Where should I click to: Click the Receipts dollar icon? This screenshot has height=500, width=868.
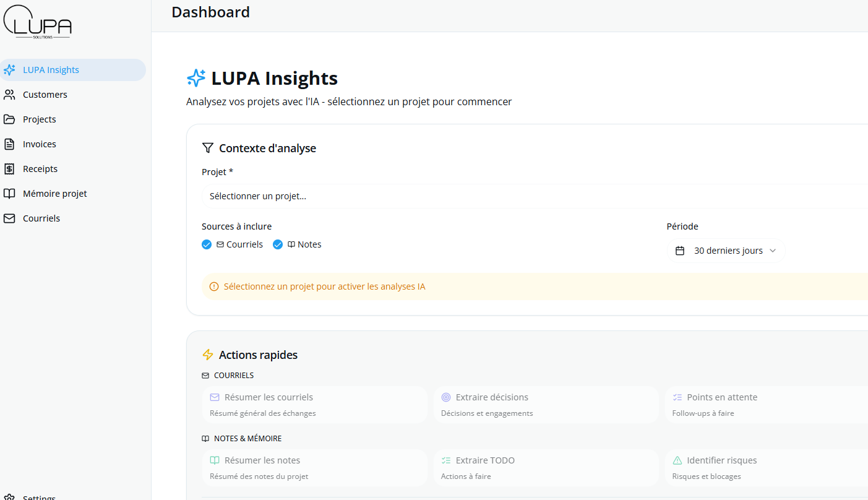[9, 169]
